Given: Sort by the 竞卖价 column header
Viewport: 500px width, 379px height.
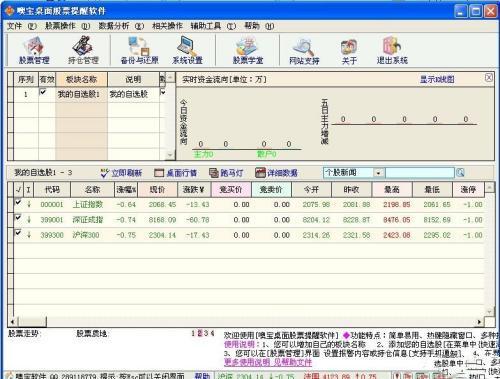Looking at the screenshot, I should tap(271, 190).
